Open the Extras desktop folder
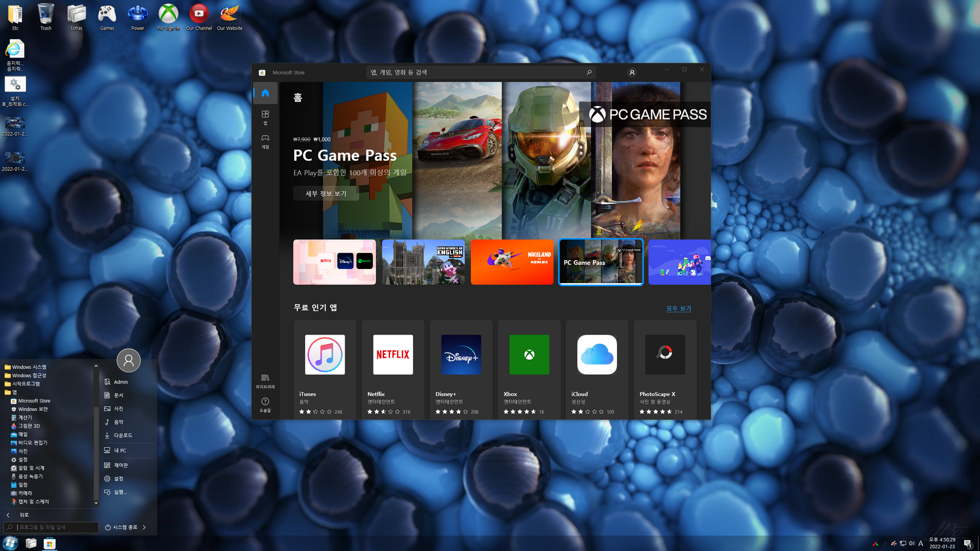Screen dimensions: 980x551 coord(77,17)
